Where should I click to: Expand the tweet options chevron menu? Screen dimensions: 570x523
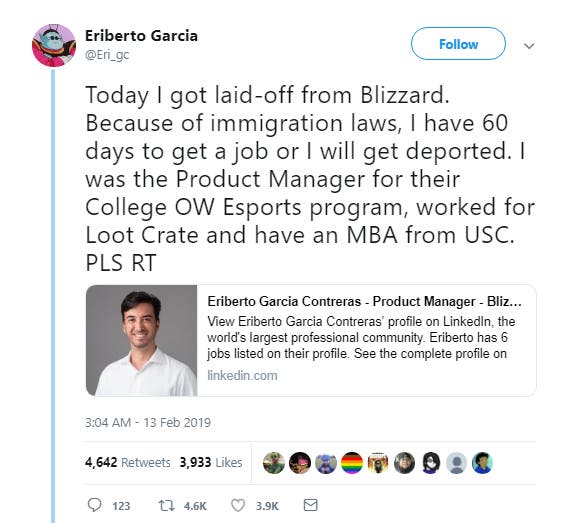coord(529,46)
